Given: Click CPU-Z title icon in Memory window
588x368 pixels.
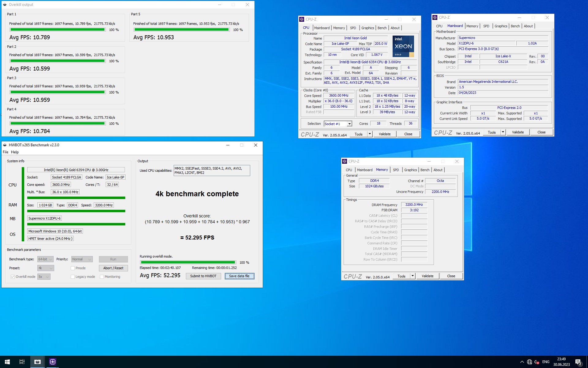Looking at the screenshot, I should [345, 161].
